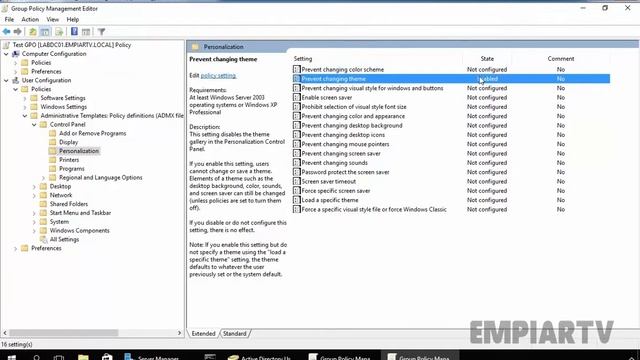Collapse the Control Panel node
640x360 pixels.
coord(34,124)
